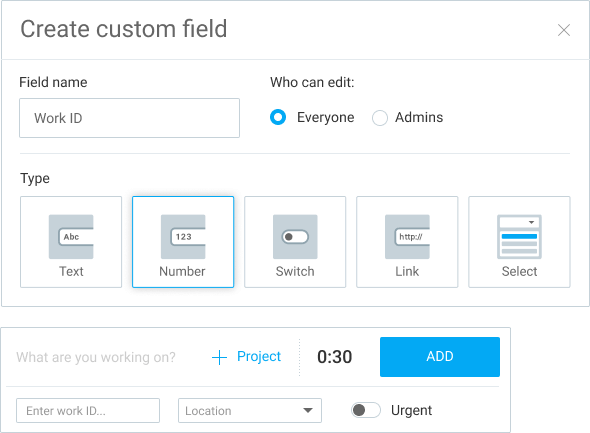Click the Enter work ID field
The height and width of the screenshot is (433, 590).
click(88, 410)
